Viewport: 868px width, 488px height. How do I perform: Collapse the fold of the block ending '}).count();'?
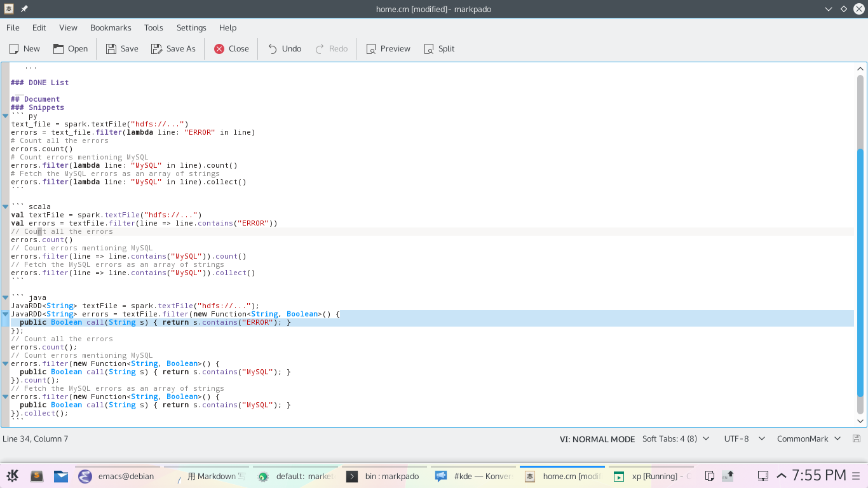pyautogui.click(x=5, y=363)
